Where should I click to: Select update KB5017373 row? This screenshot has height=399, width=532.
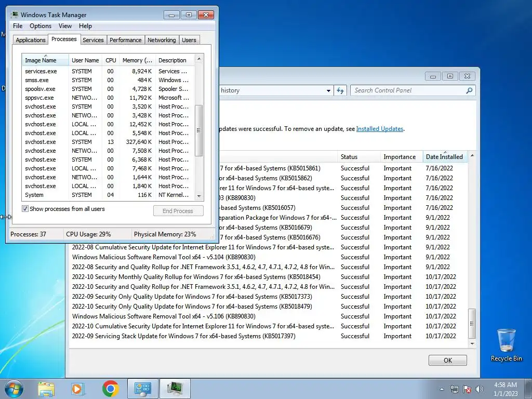(x=268, y=297)
